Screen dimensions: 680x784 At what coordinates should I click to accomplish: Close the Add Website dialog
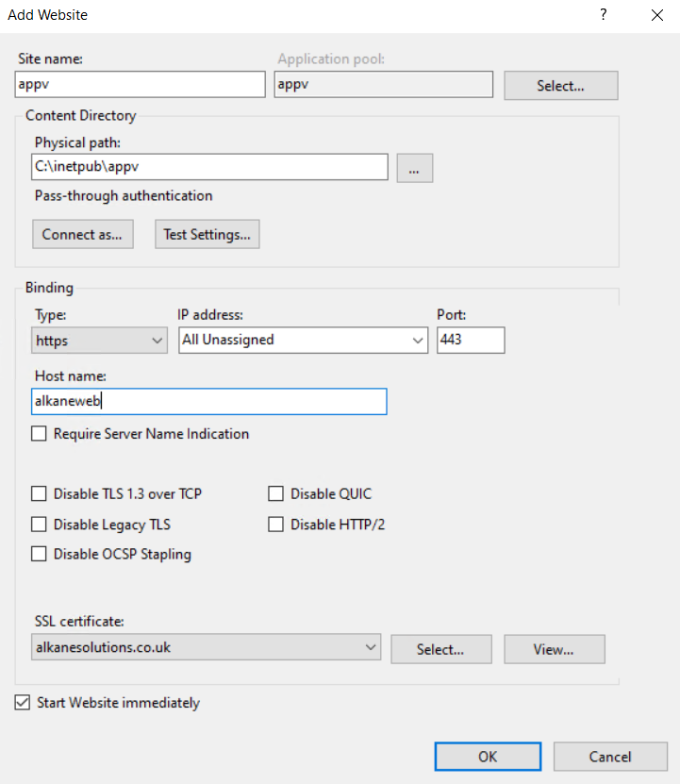[657, 15]
